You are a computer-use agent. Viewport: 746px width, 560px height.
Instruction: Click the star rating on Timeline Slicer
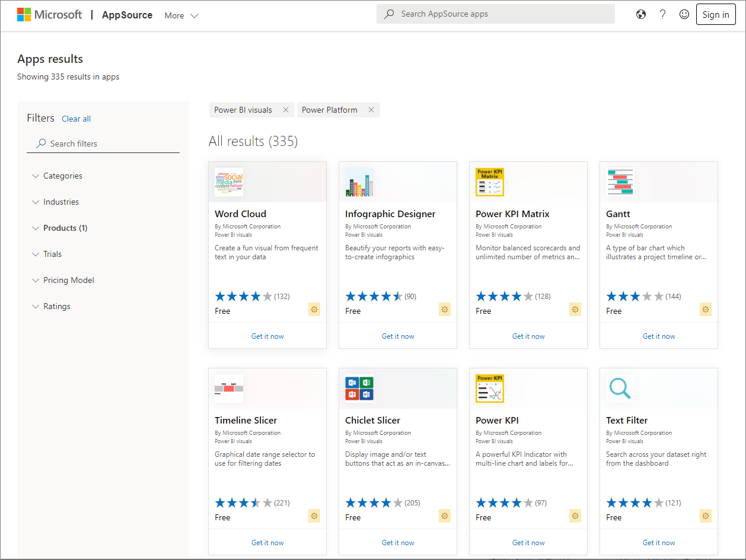pyautogui.click(x=244, y=502)
